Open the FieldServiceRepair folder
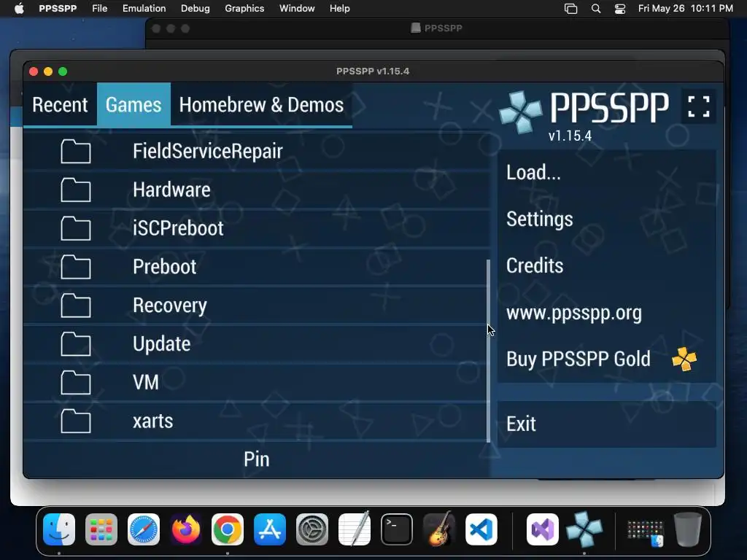The image size is (747, 560). 256,152
